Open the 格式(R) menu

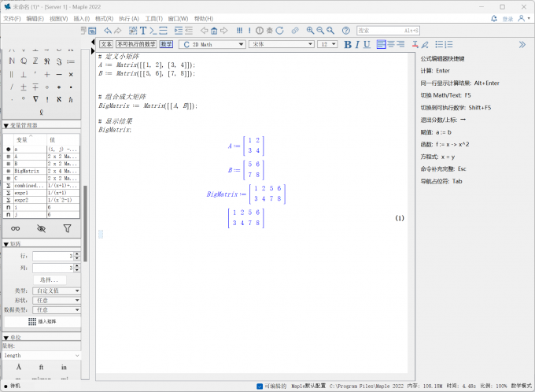[x=104, y=19]
